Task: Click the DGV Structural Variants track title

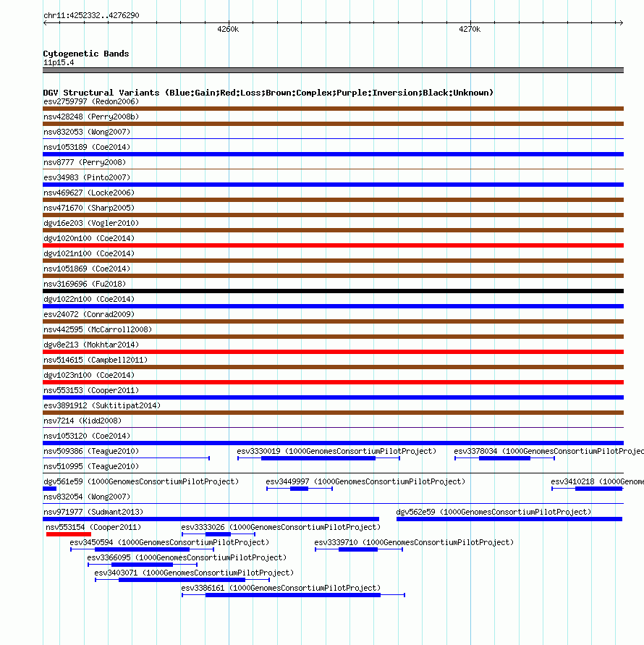Action: pyautogui.click(x=268, y=93)
